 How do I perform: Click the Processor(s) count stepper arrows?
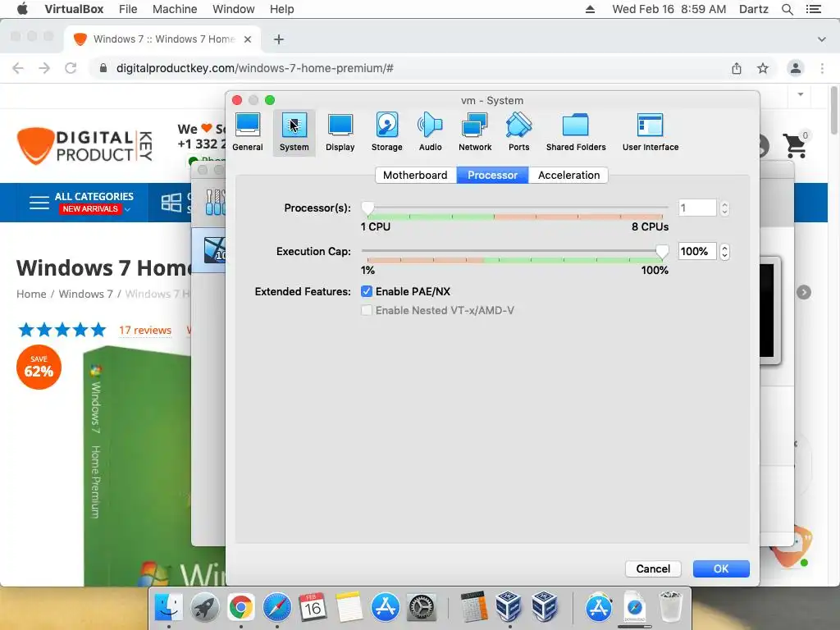pos(724,208)
